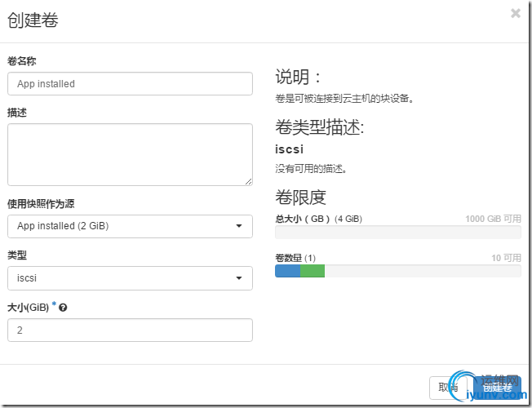Click the 使用快照作为源 label
532x408 pixels.
pyautogui.click(x=41, y=203)
